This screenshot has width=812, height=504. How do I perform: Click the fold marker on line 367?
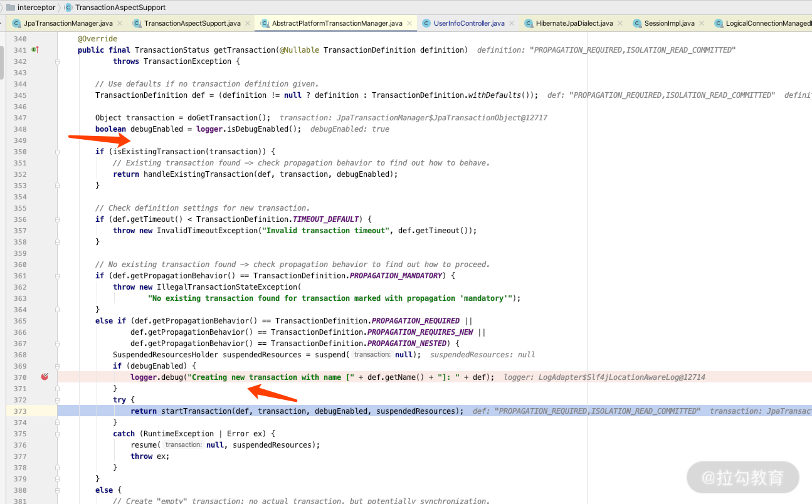pos(57,344)
